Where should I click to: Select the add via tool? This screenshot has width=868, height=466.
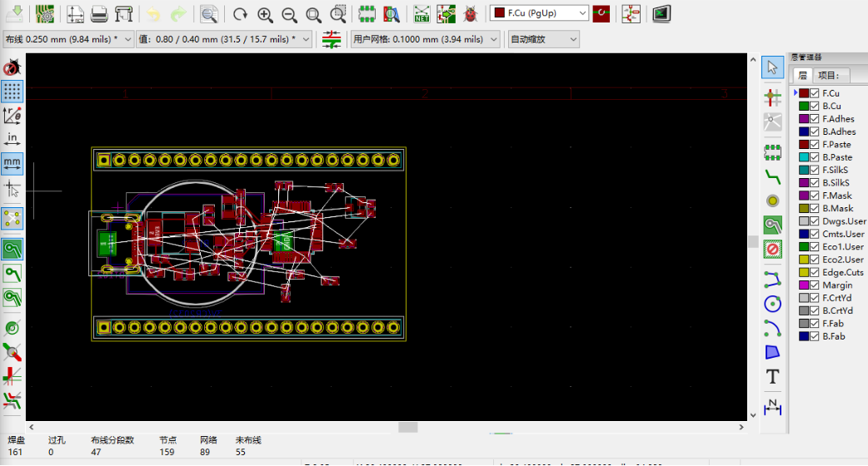pos(772,201)
